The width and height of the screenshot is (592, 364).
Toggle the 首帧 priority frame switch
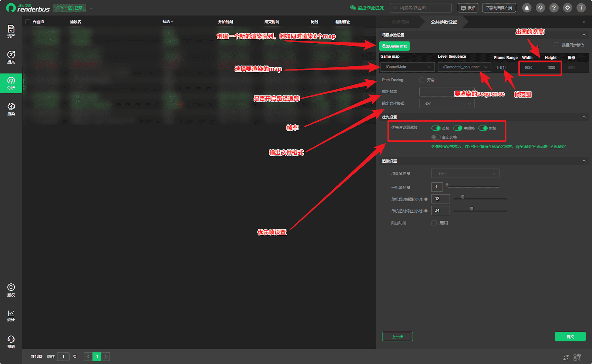[x=436, y=128]
